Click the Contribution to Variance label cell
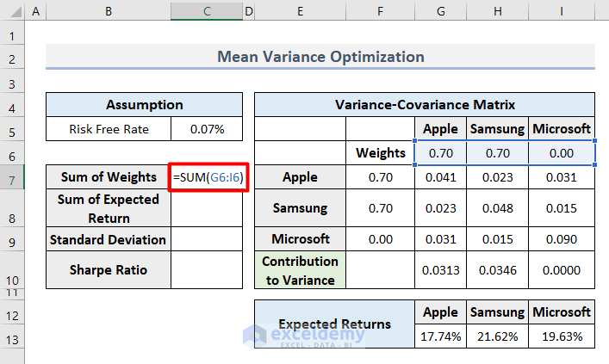 [300, 269]
